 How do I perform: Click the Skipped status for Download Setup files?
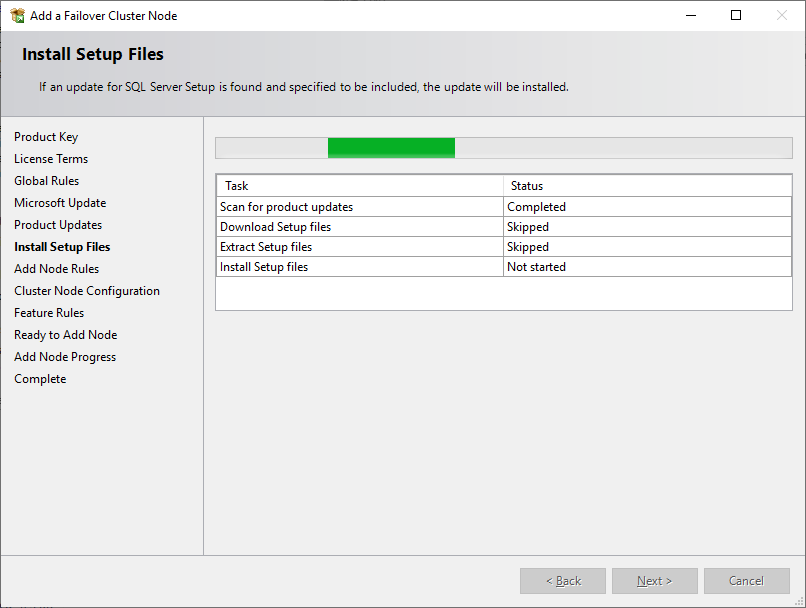(647, 227)
